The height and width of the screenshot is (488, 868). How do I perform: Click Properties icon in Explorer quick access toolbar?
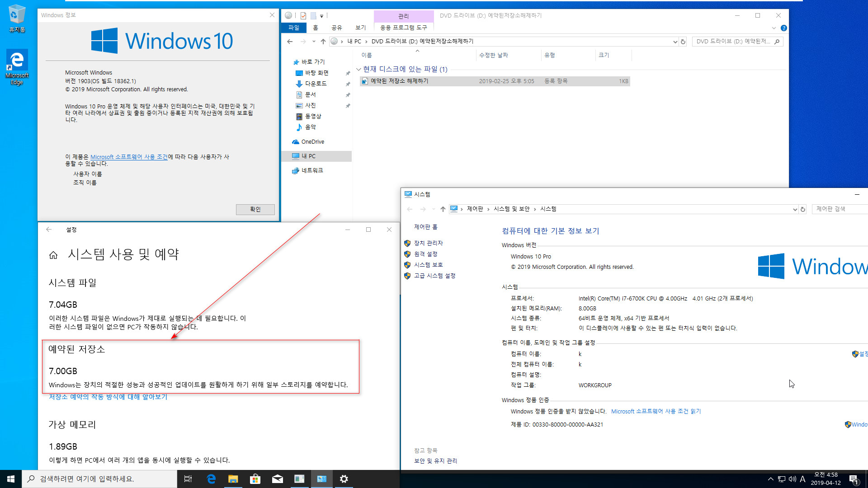point(303,16)
